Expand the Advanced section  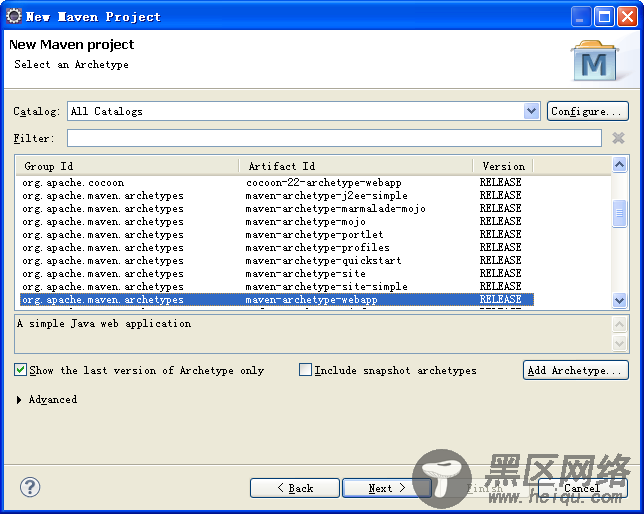pyautogui.click(x=19, y=400)
